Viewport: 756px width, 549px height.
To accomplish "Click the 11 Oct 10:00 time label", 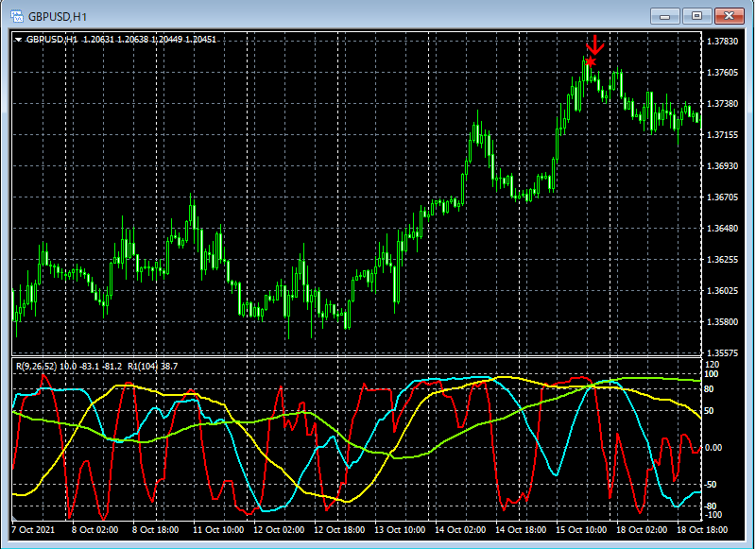I will [x=218, y=530].
